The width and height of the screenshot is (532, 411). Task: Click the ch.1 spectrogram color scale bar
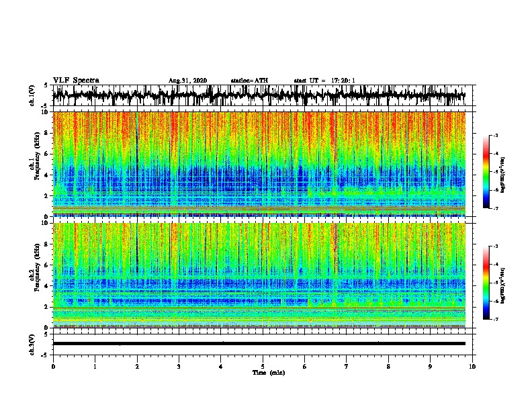[x=486, y=172]
